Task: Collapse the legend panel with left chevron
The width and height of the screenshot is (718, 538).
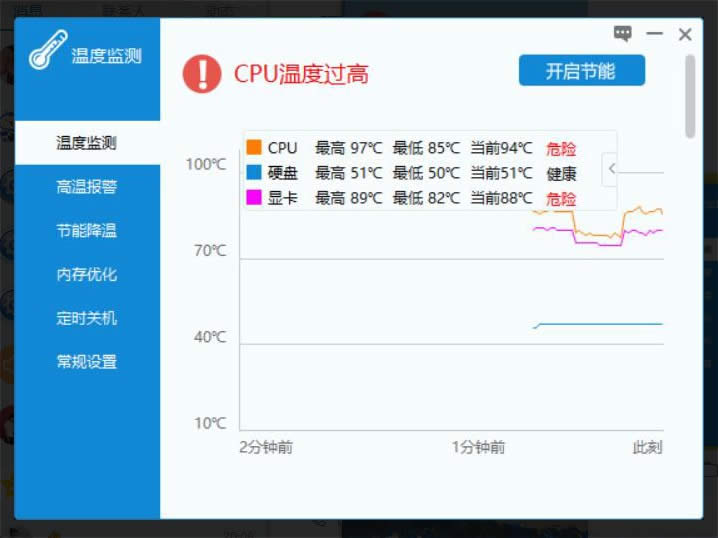Action: point(612,169)
